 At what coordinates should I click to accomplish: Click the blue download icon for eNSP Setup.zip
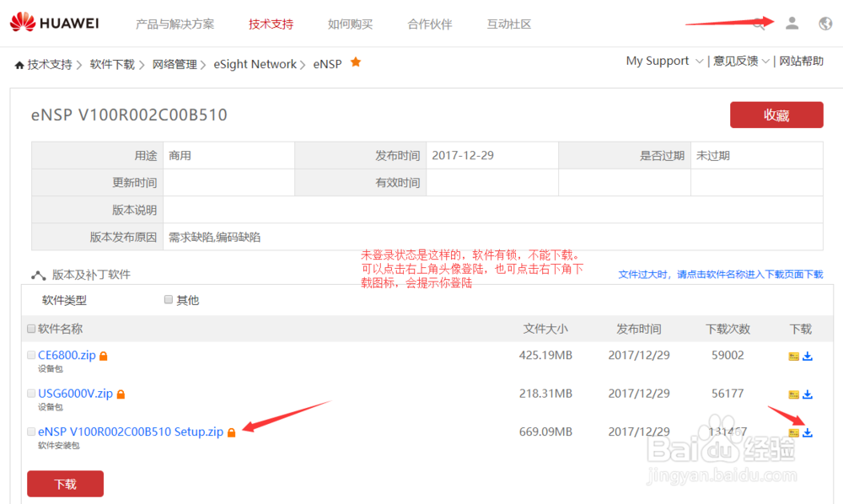[807, 432]
